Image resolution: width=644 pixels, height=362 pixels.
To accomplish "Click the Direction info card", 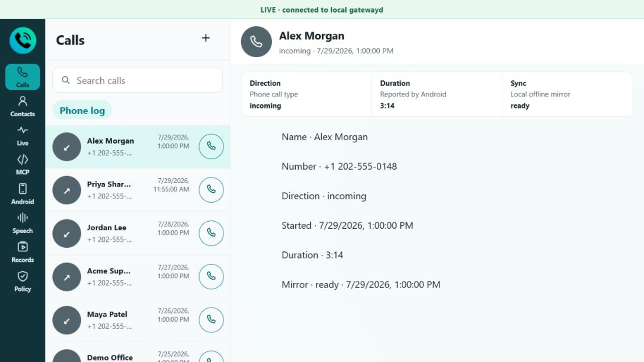I will pyautogui.click(x=306, y=94).
